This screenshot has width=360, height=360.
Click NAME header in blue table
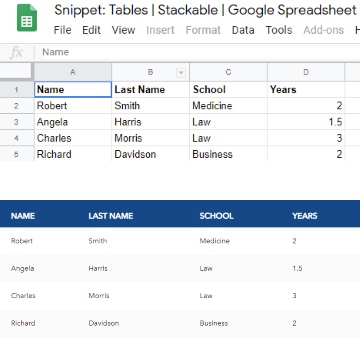click(x=23, y=216)
